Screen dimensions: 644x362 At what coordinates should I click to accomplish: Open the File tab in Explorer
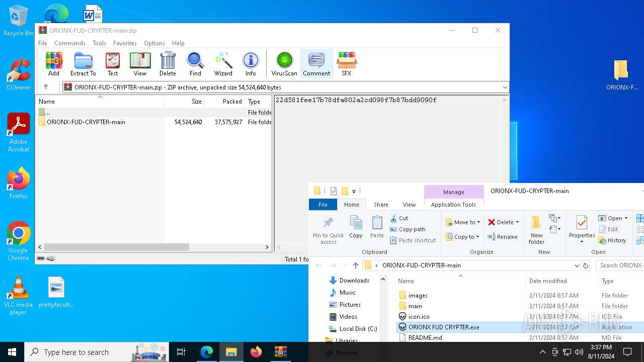(323, 205)
